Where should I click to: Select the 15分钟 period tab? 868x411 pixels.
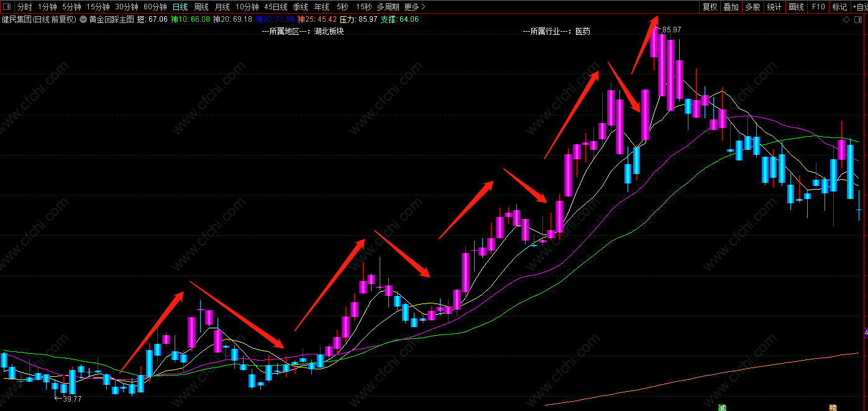pos(98,7)
